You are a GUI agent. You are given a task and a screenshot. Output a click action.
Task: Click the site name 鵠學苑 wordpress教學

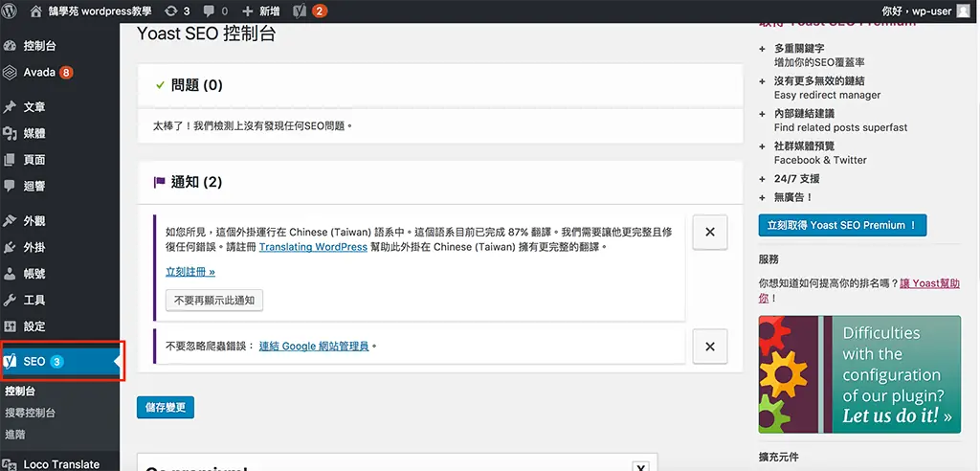pyautogui.click(x=100, y=11)
